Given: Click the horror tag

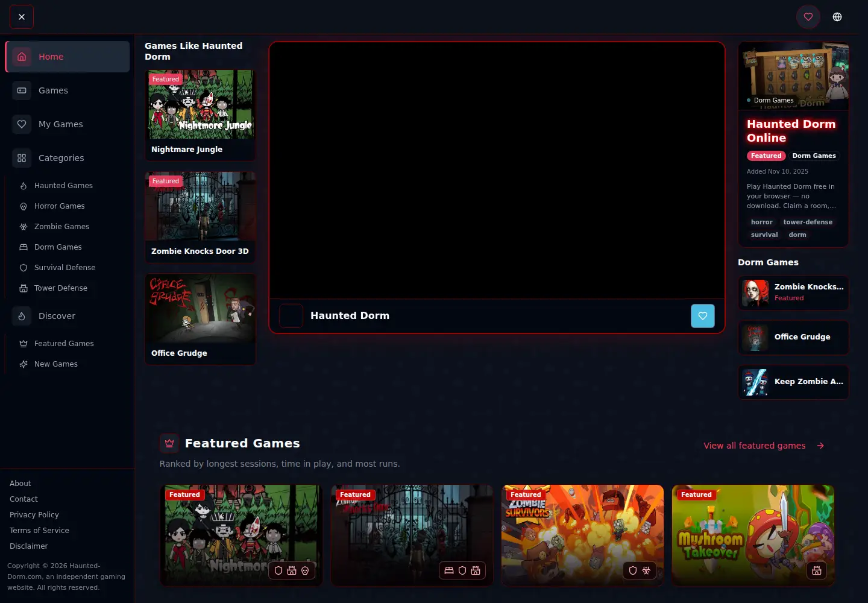Looking at the screenshot, I should [761, 222].
